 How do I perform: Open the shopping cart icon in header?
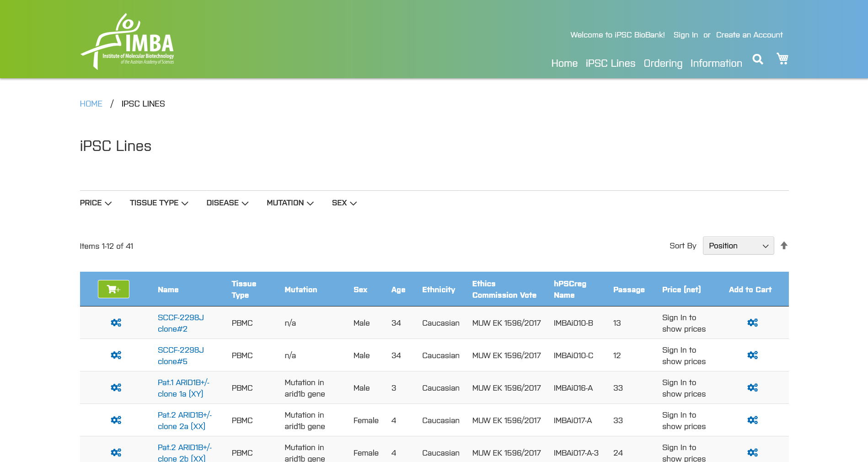pyautogui.click(x=782, y=59)
